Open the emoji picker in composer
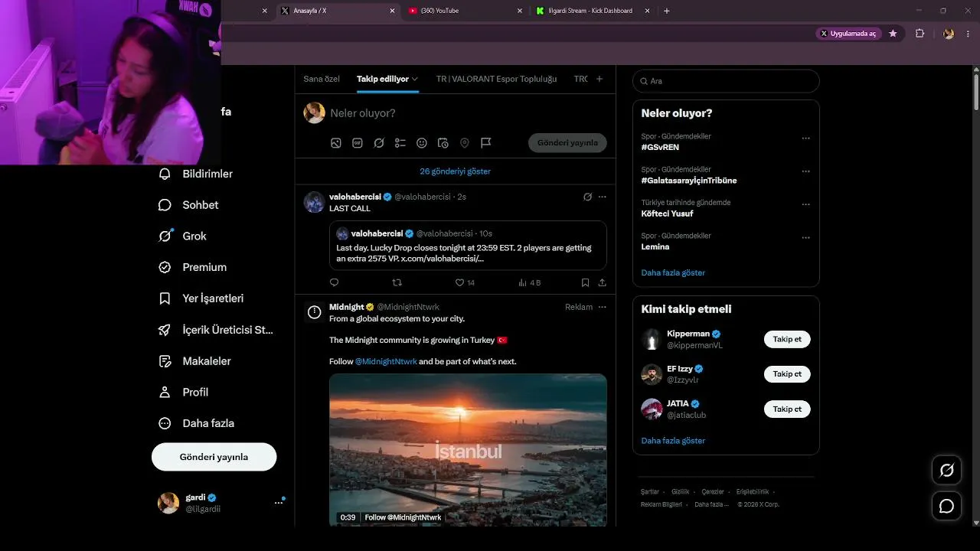Image resolution: width=980 pixels, height=551 pixels. [x=421, y=143]
